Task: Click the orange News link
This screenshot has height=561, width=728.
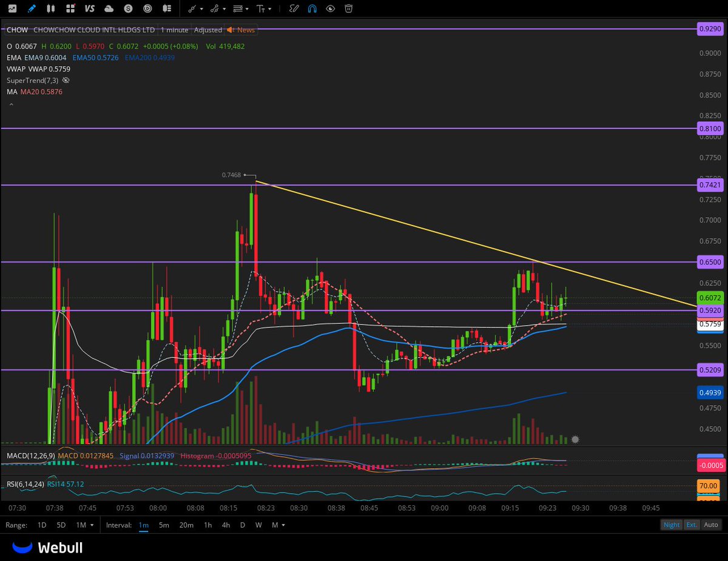Action: (246, 29)
